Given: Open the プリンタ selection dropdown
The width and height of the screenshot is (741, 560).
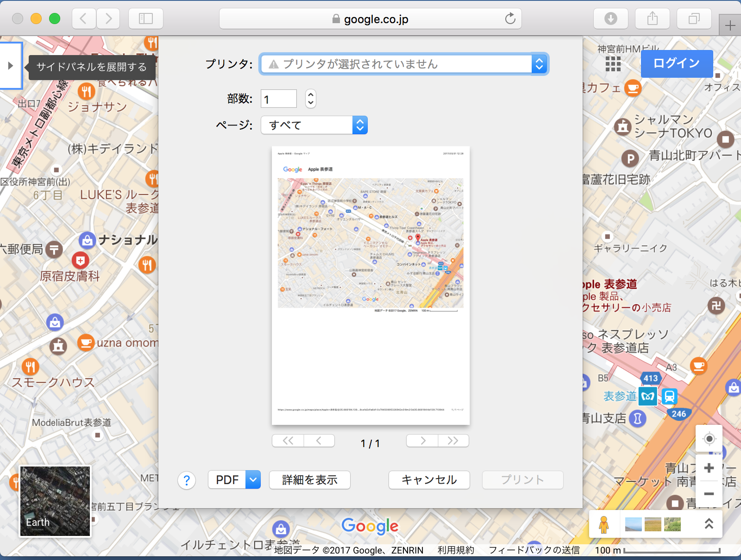Looking at the screenshot, I should tap(404, 64).
